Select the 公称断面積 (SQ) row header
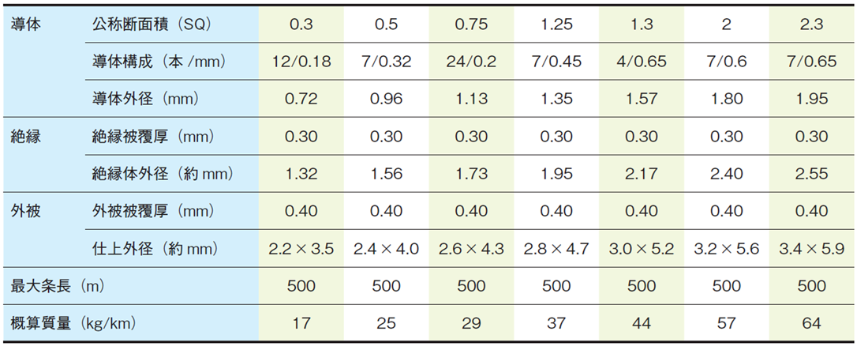 tap(148, 24)
